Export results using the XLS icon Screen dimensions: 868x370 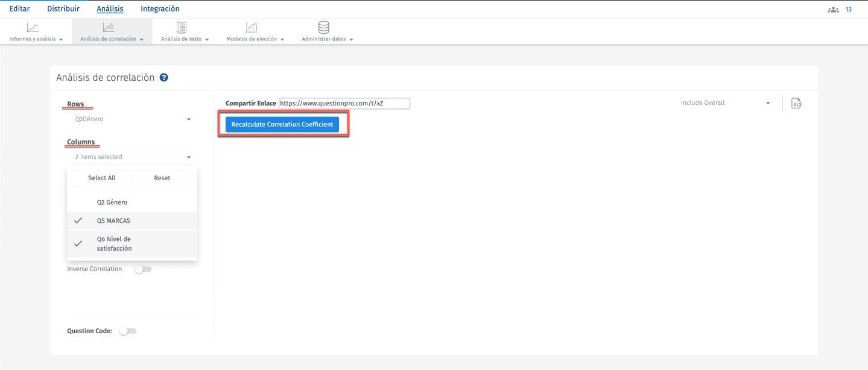point(796,103)
